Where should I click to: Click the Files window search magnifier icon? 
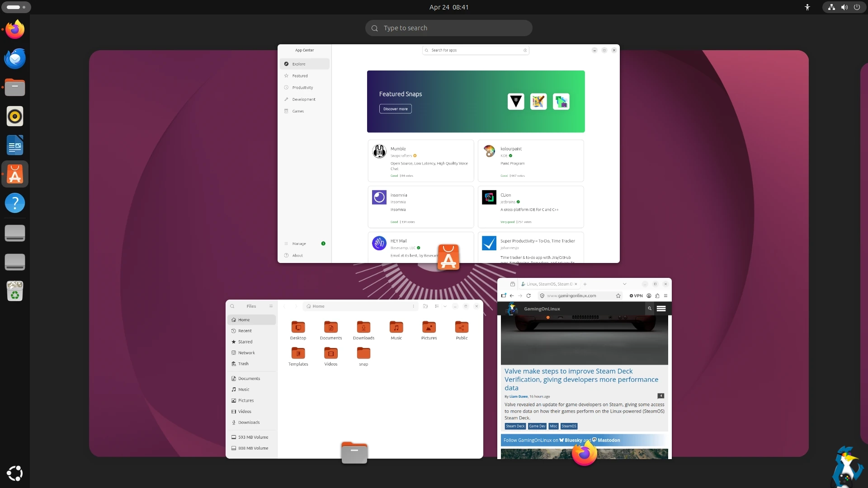click(x=232, y=306)
